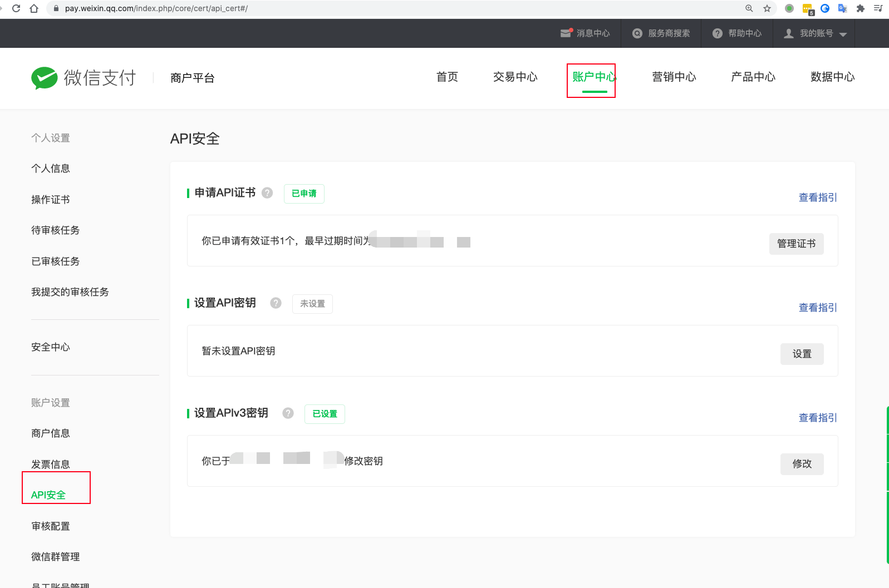Open 消息中心 message center
The height and width of the screenshot is (588, 889).
click(586, 33)
